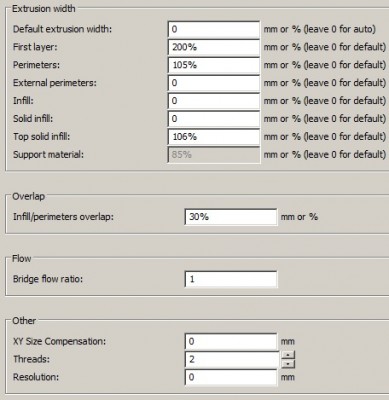Image resolution: width=389 pixels, height=400 pixels.
Task: Click the Bridge flow ratio label
Action: 48,279
